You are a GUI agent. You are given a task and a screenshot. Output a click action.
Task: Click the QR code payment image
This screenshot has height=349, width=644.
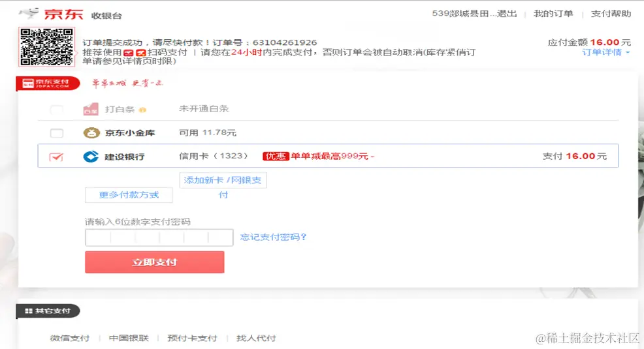click(47, 47)
